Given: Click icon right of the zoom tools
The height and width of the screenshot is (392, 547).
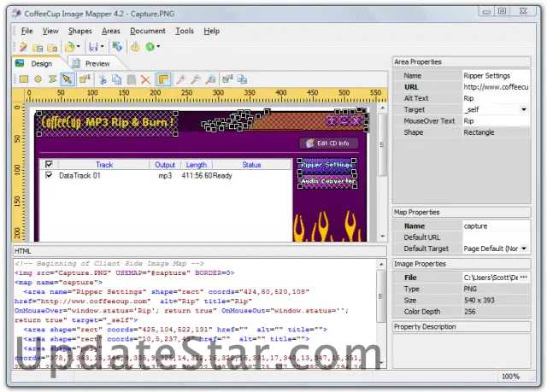Looking at the screenshot, I should click(228, 79).
